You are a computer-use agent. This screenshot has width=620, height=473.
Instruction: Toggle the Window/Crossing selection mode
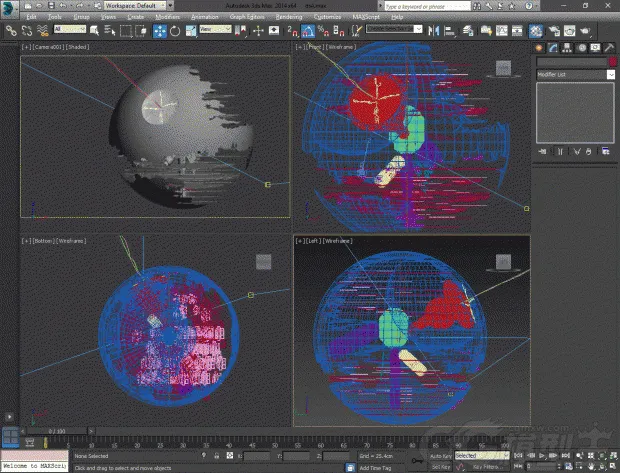tap(142, 31)
